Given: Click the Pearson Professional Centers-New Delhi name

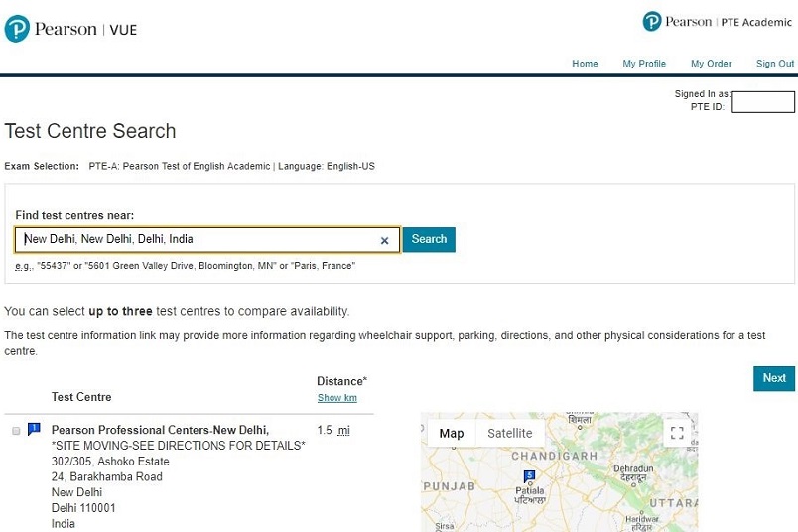Looking at the screenshot, I should coord(160,430).
